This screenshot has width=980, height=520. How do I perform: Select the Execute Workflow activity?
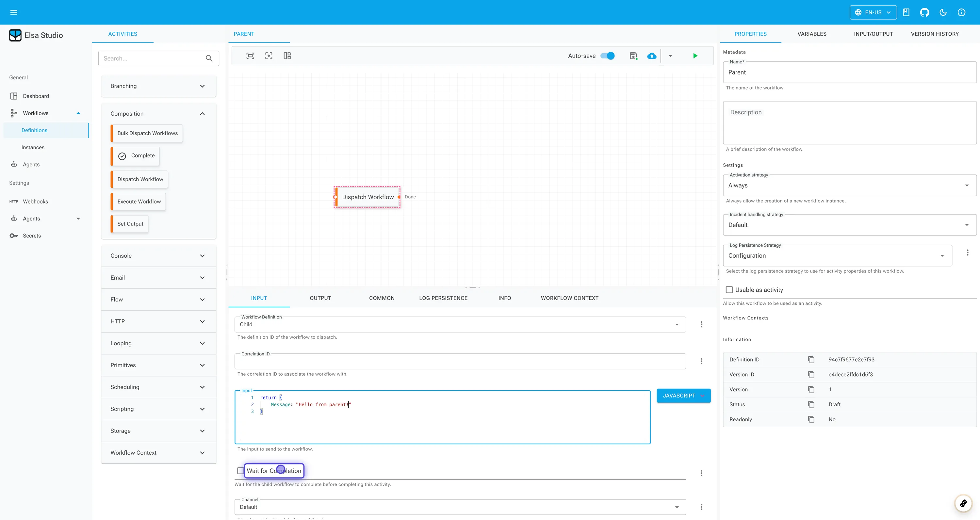click(x=139, y=202)
